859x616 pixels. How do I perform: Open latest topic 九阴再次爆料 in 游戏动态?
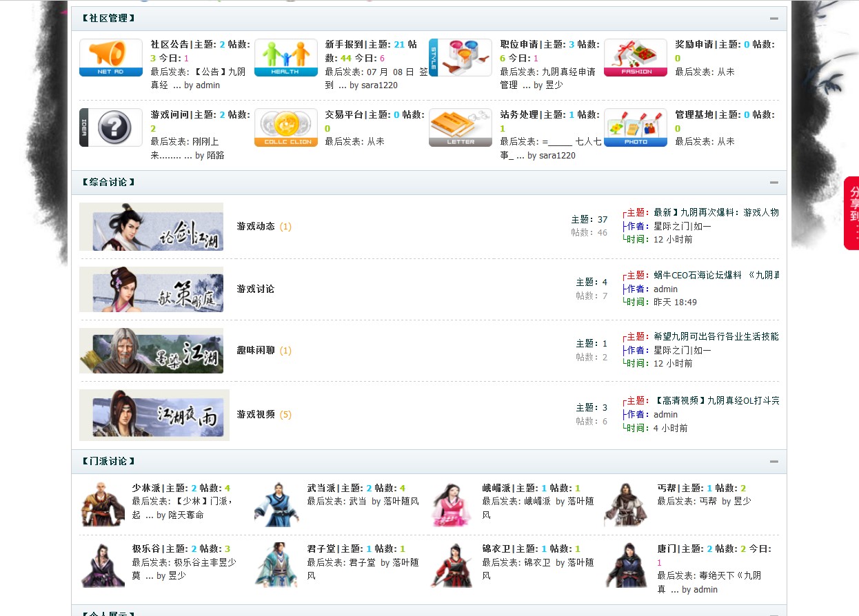(716, 212)
